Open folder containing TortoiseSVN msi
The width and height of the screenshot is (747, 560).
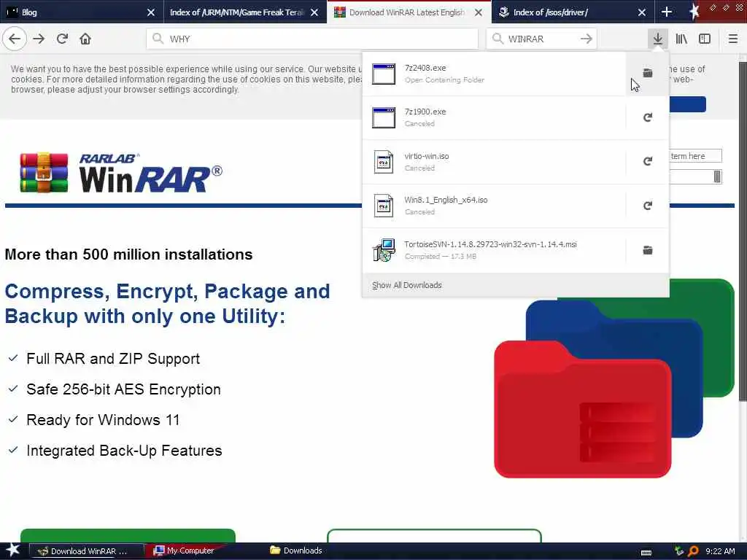[648, 250]
